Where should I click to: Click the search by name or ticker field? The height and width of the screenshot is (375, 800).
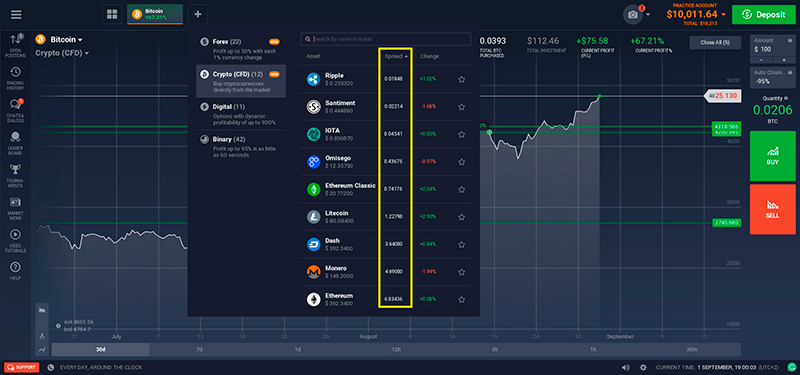(x=386, y=39)
